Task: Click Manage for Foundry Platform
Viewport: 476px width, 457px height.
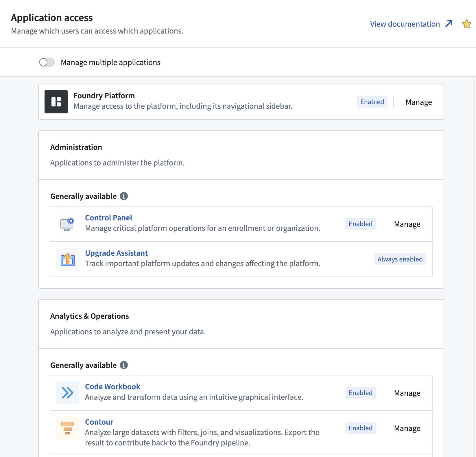Action: pyautogui.click(x=419, y=102)
